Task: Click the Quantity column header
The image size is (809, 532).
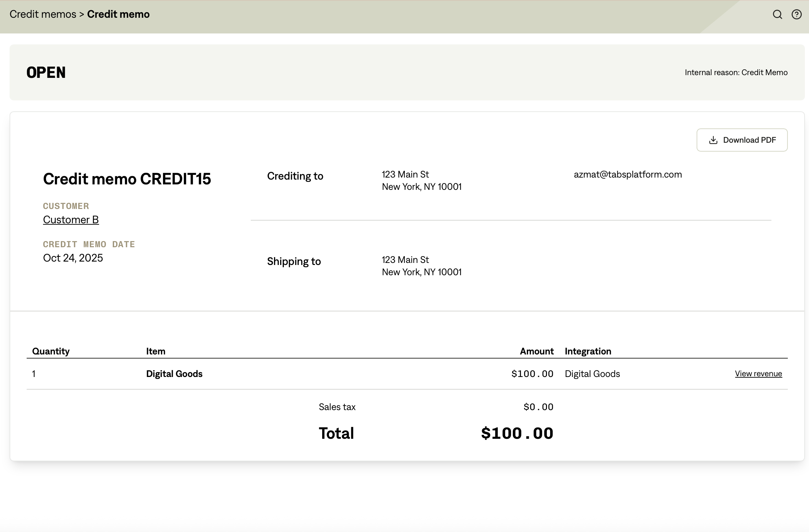Action: point(51,351)
